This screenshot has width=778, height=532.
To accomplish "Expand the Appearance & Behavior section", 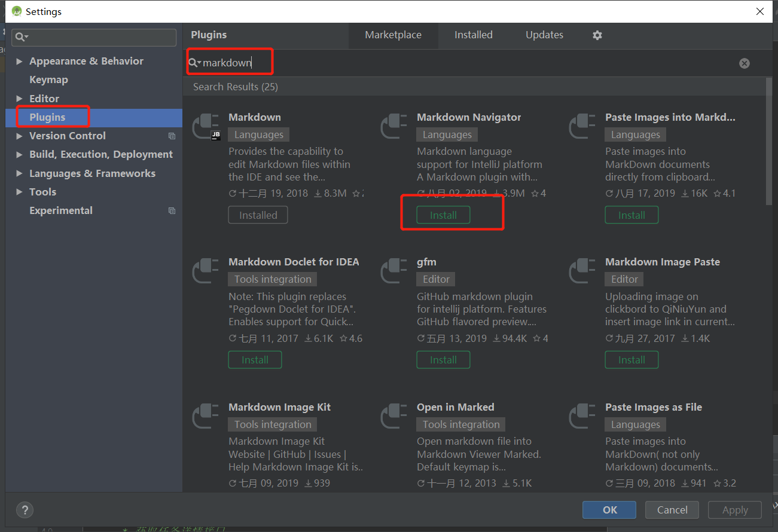I will [x=19, y=60].
